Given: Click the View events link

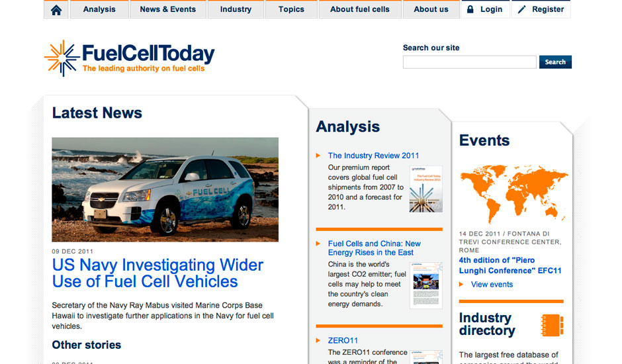Looking at the screenshot, I should [x=492, y=284].
